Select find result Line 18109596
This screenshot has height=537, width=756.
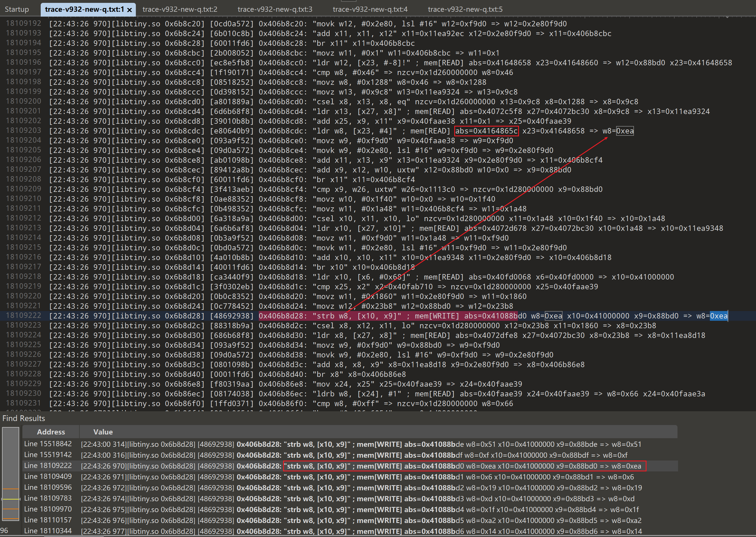(350, 488)
